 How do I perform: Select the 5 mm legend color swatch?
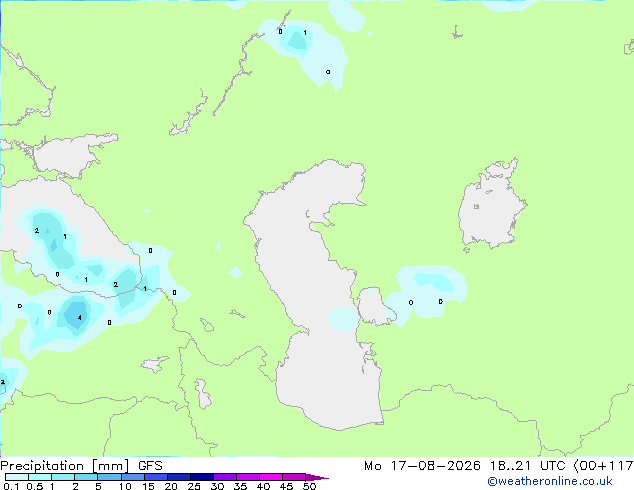(x=109, y=477)
